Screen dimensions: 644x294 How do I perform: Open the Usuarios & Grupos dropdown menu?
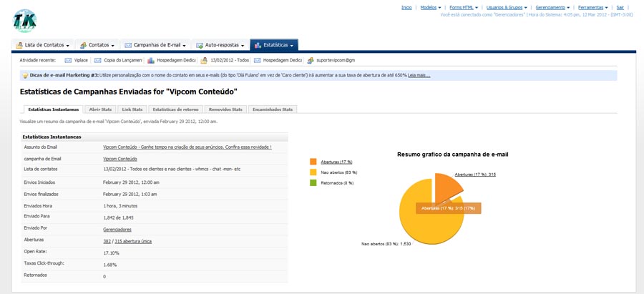507,7
